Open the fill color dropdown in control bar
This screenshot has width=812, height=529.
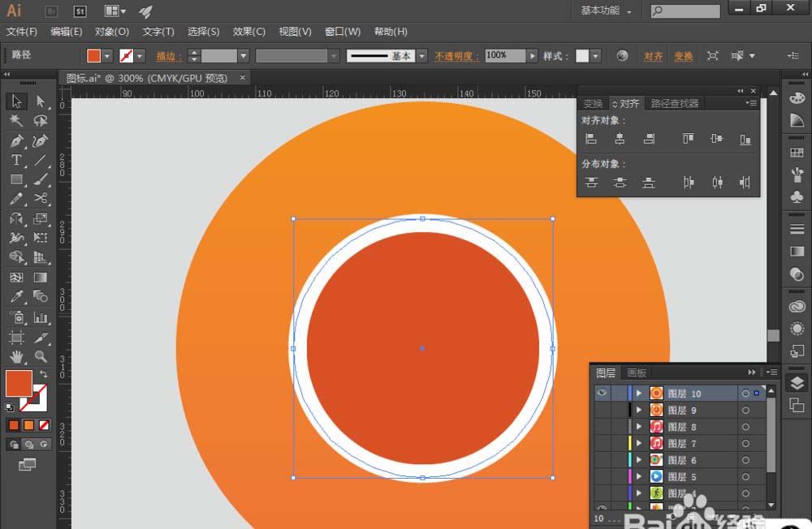tap(107, 56)
